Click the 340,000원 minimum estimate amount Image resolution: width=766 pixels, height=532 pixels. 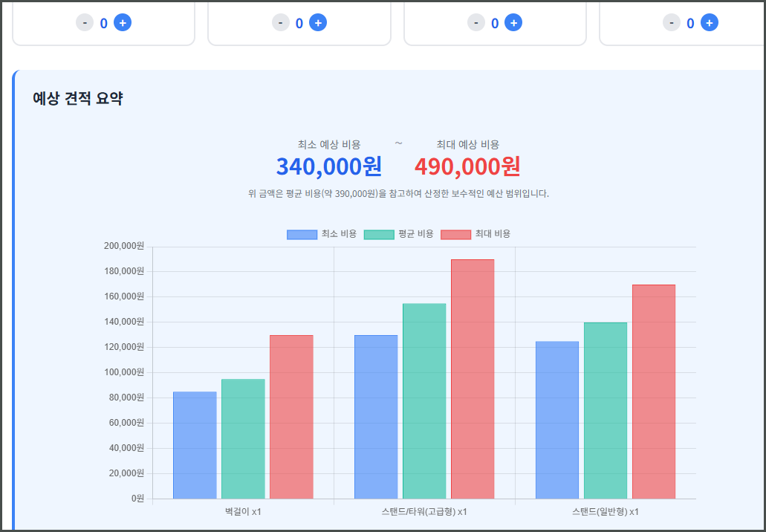point(328,166)
